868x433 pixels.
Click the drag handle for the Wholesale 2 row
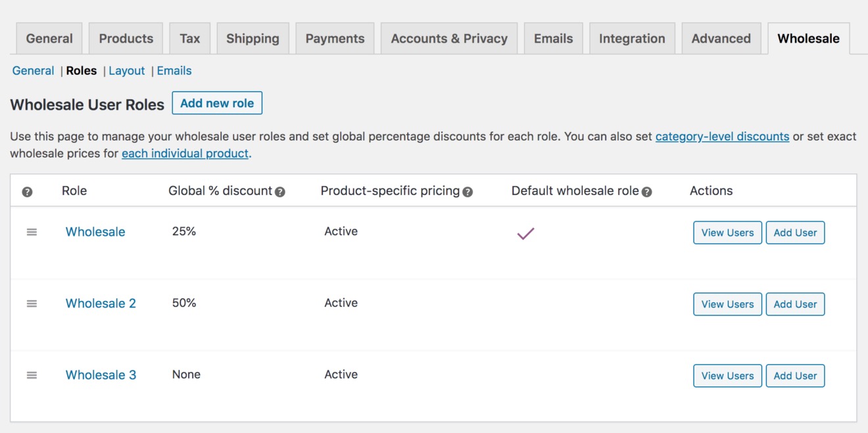point(32,304)
